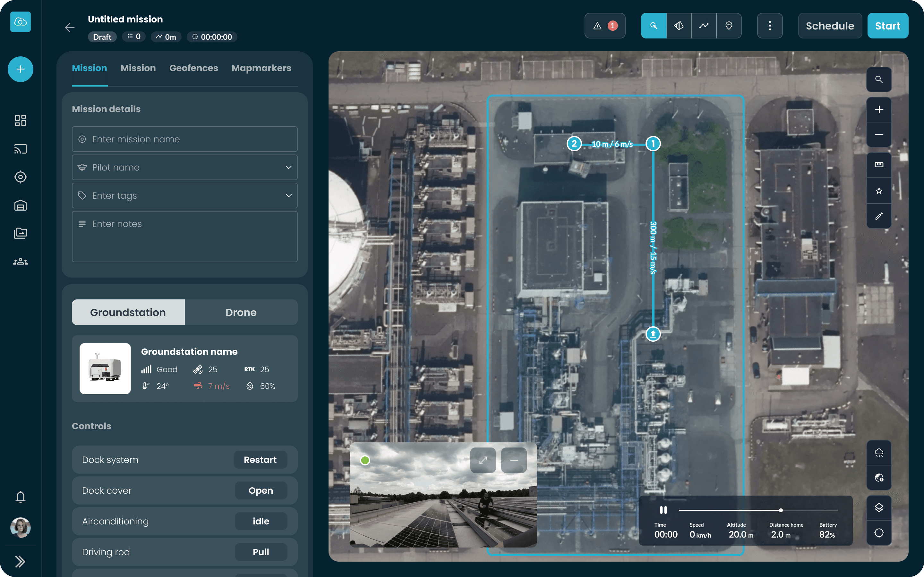Open the pencil edit tool on the map

[879, 216]
